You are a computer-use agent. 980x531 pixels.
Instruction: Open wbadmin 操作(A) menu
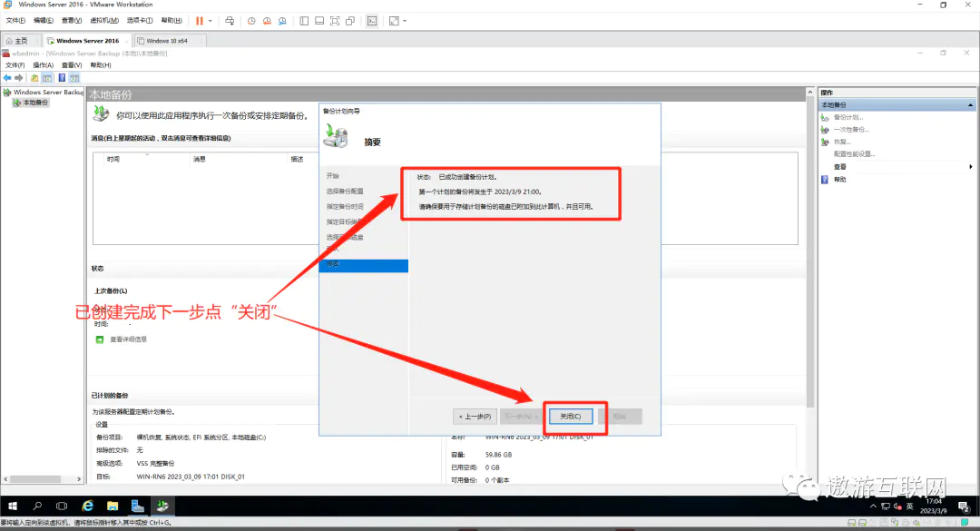(44, 65)
